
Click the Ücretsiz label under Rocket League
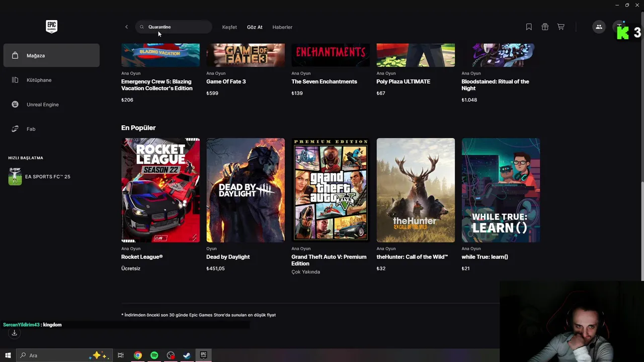(131, 268)
